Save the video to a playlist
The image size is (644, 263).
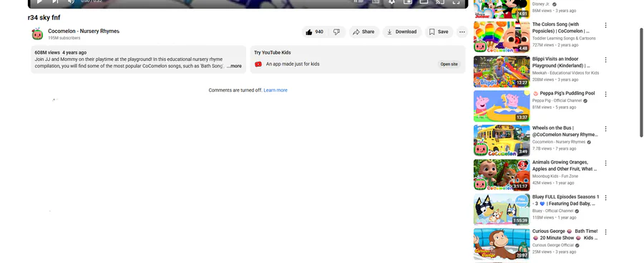pos(439,32)
